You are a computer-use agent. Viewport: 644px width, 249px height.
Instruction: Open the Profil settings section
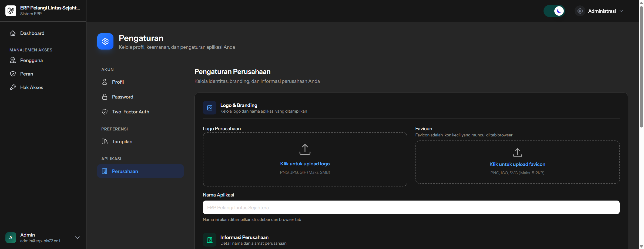click(118, 82)
